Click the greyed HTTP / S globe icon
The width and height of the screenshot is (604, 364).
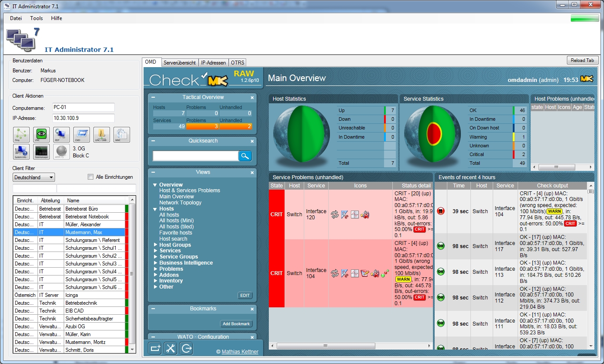click(62, 152)
